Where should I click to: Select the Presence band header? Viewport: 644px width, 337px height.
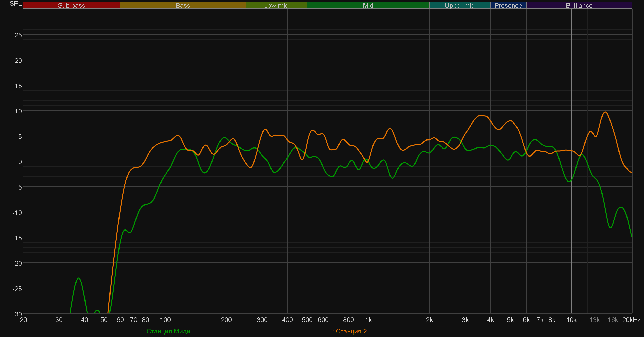point(508,5)
